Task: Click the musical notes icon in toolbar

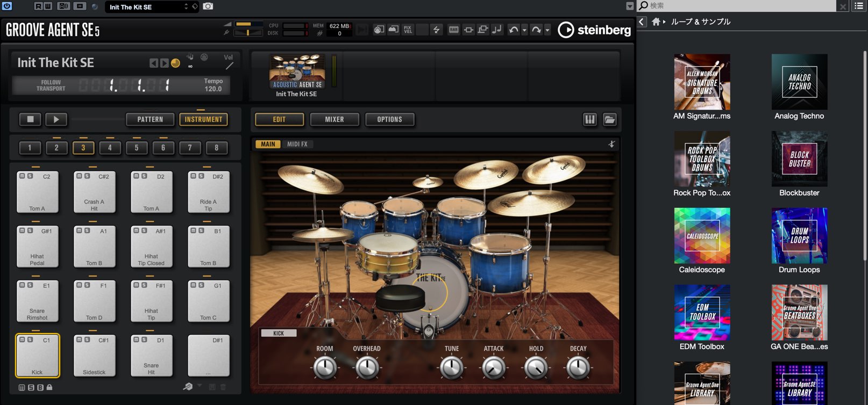Action: pyautogui.click(x=497, y=30)
